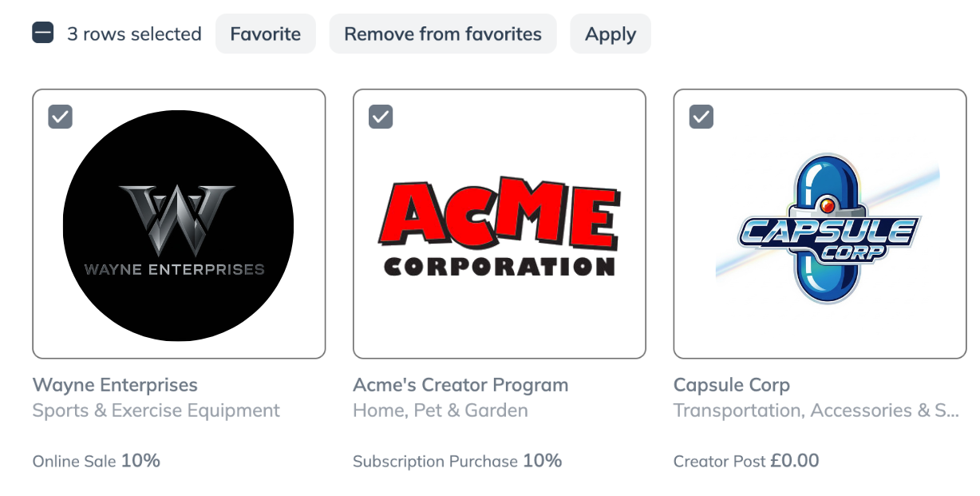Click the Apply button
980x496 pixels.
pos(610,34)
